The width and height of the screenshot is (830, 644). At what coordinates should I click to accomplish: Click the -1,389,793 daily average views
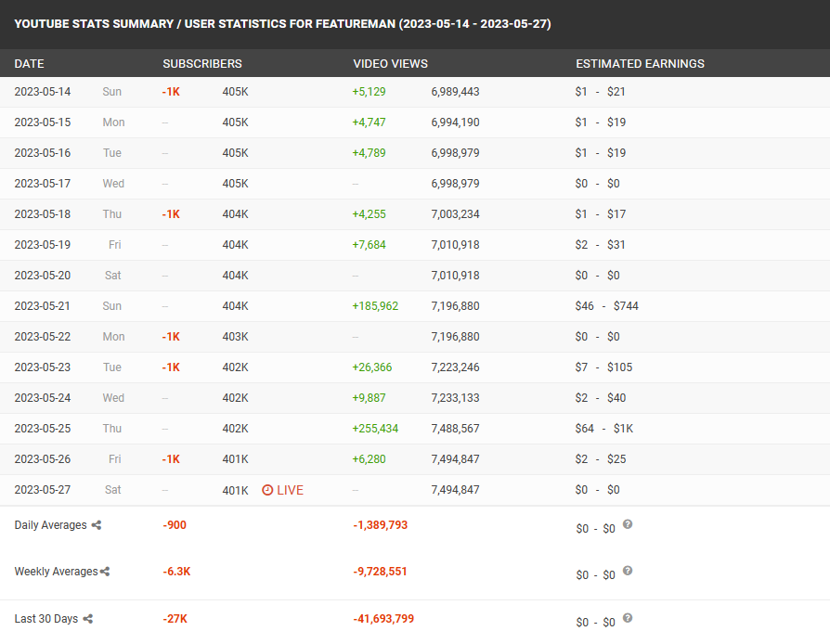click(x=380, y=525)
